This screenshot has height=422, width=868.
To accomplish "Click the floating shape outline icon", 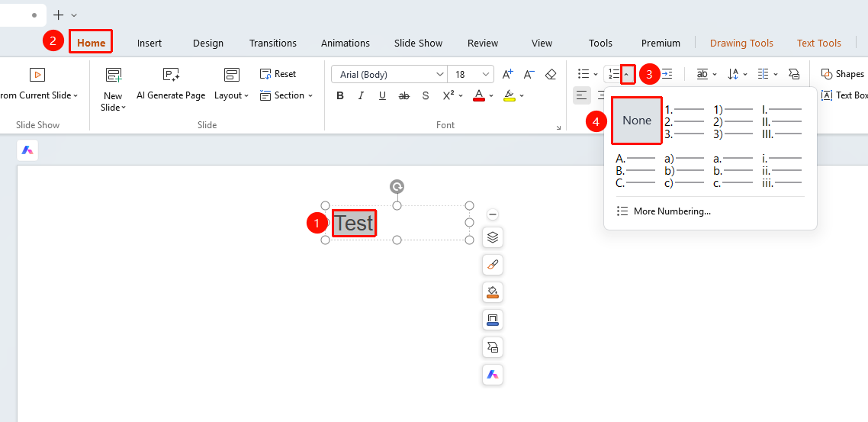I will [x=493, y=320].
